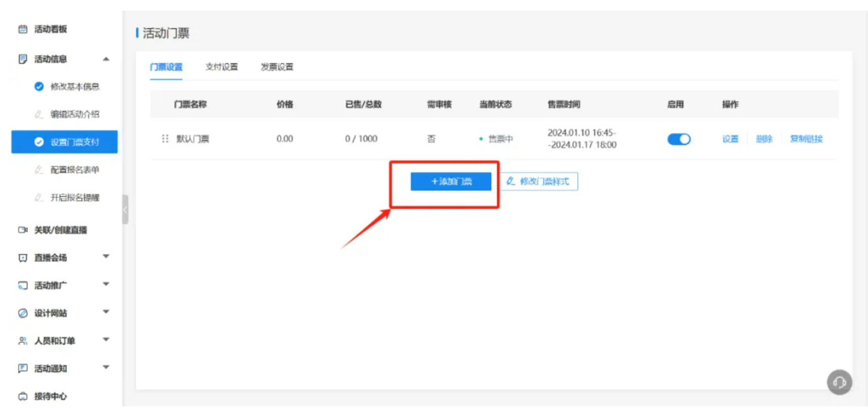Click the 需审核 column header
This screenshot has height=419, width=868.
click(x=439, y=104)
